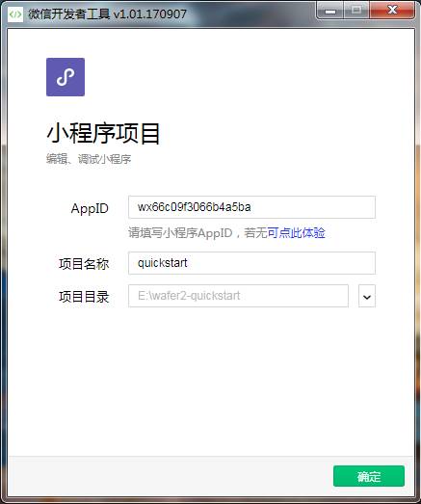The height and width of the screenshot is (504, 421).
Task: Open the 可点此体验 link
Action: click(x=296, y=232)
